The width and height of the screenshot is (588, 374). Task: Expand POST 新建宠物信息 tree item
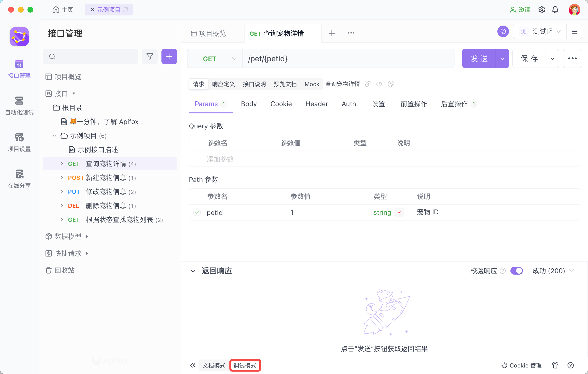(x=62, y=178)
